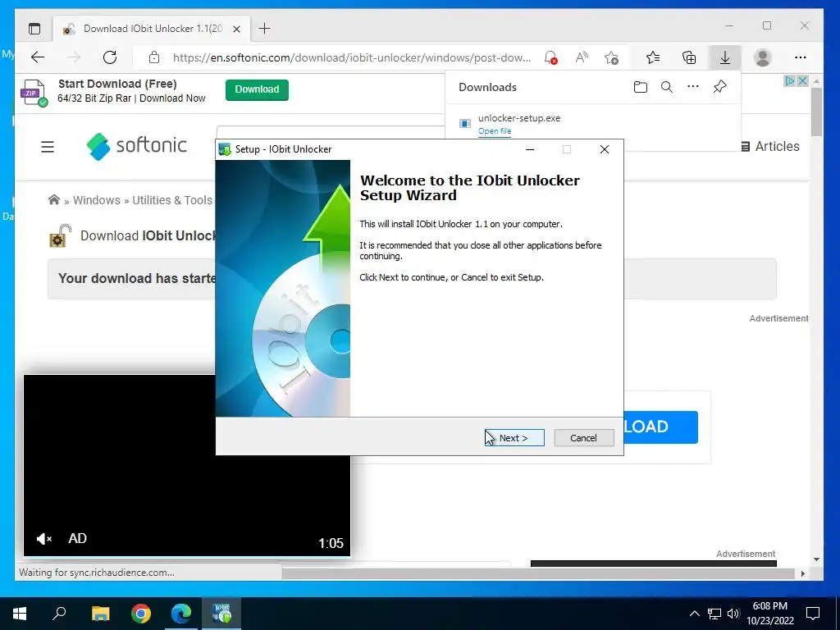View site information lock icon
Viewport: 840px width, 630px height.
click(154, 57)
